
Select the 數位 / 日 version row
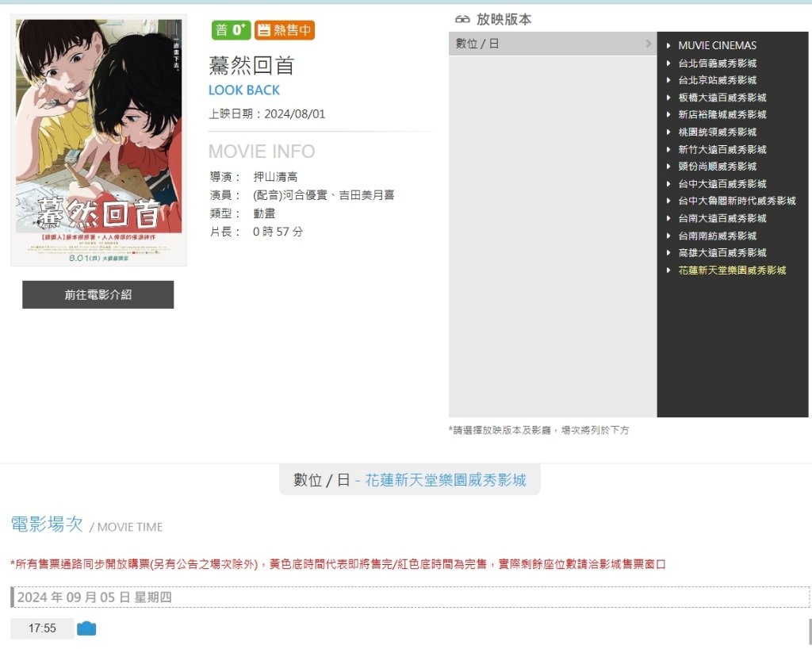click(553, 44)
